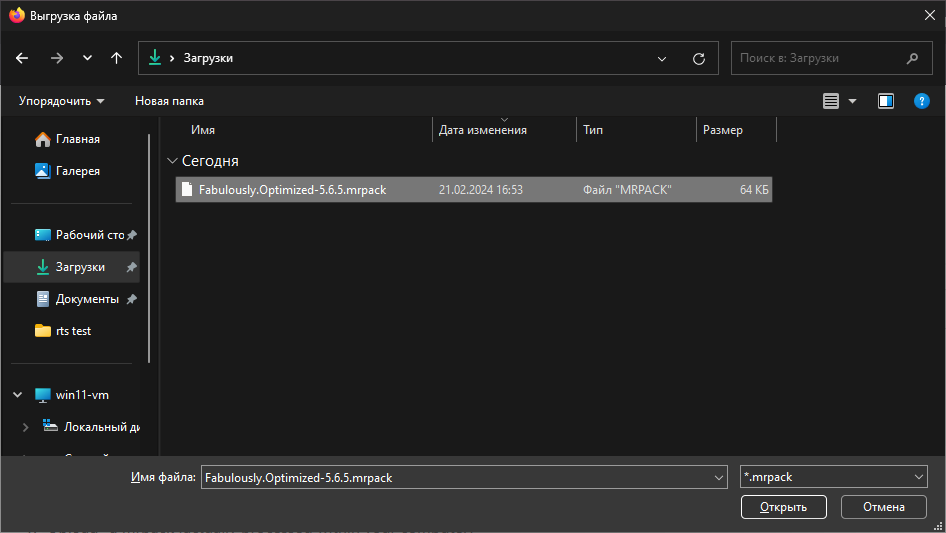Sort by Имя column header
Screen dimensions: 946x533
click(x=203, y=130)
